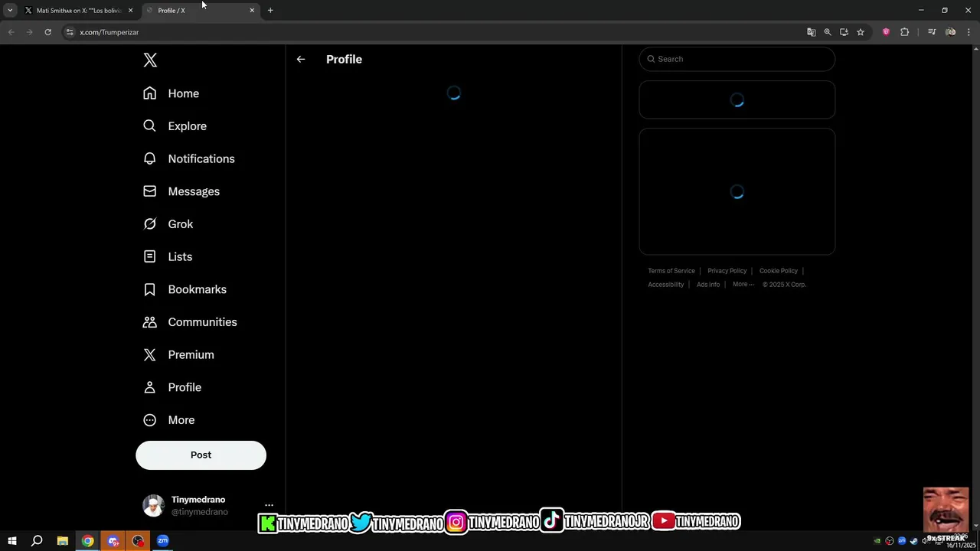Viewport: 980px width, 551px height.
Task: Open the Extensions puzzle icon
Action: click(905, 32)
